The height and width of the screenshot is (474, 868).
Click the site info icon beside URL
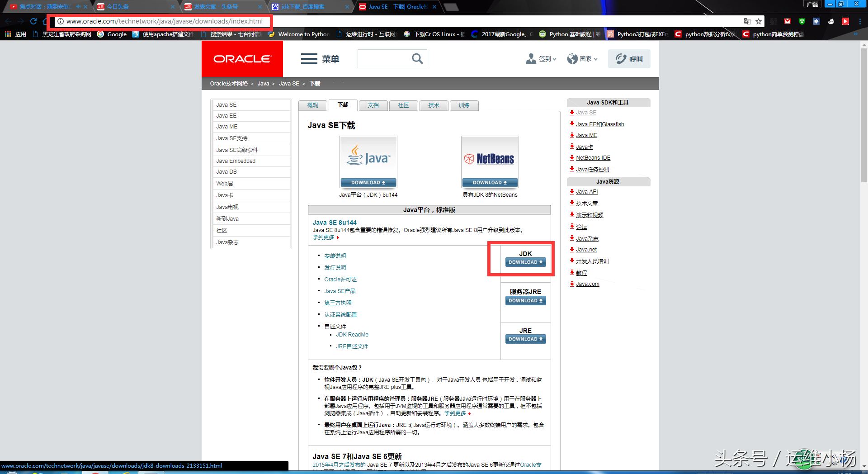[60, 21]
